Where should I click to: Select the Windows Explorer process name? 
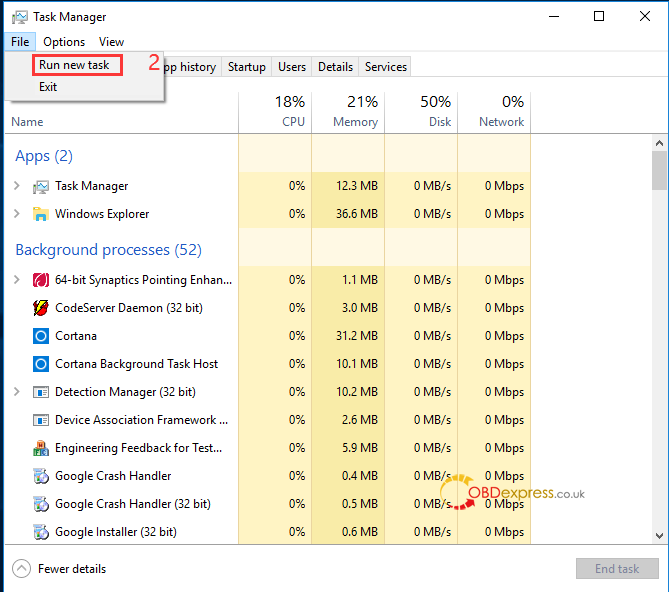pos(102,214)
